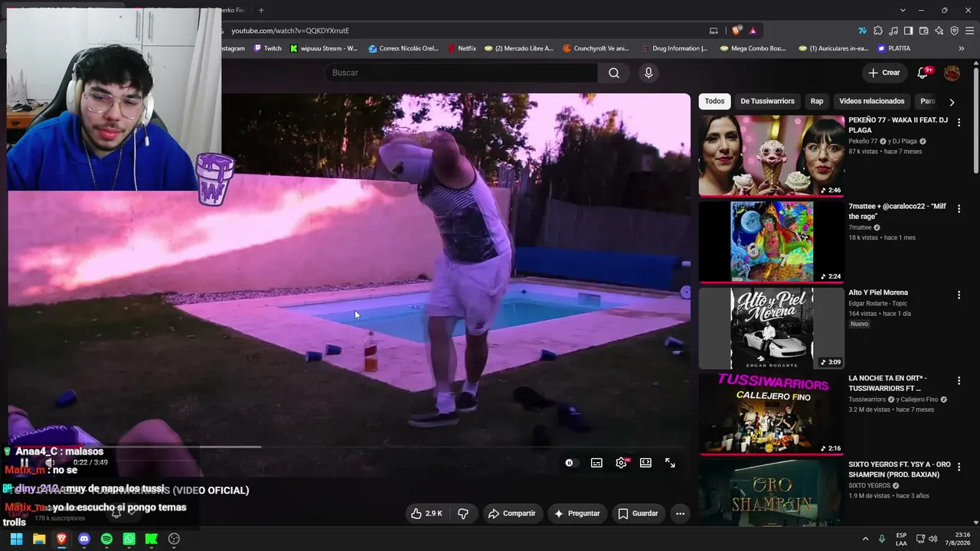Image resolution: width=980 pixels, height=551 pixels.
Task: Click the Preguntar button
Action: click(x=577, y=514)
